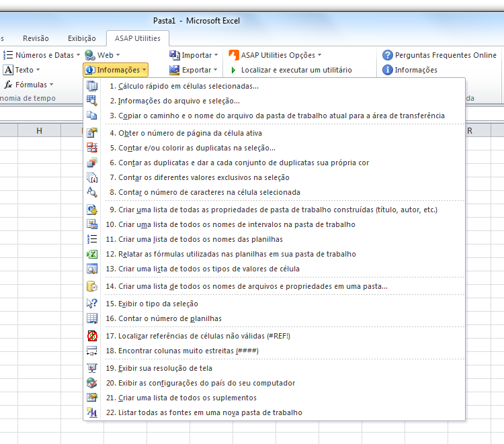This screenshot has height=444, width=504.
Task: Open the Números e Datas dropdown
Action: click(x=41, y=55)
